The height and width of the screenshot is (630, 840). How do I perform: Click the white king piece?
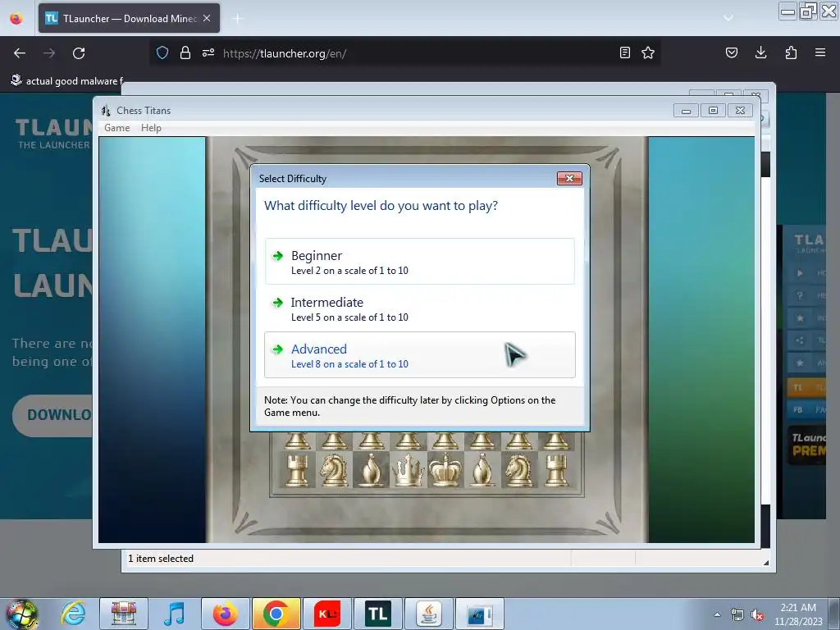pyautogui.click(x=445, y=470)
